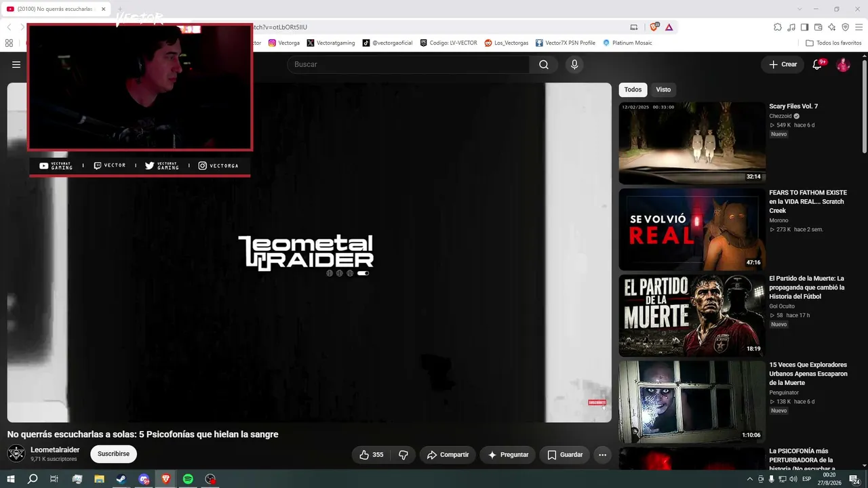
Task: Open the Vectorga Instagram bookmark
Action: point(284,43)
